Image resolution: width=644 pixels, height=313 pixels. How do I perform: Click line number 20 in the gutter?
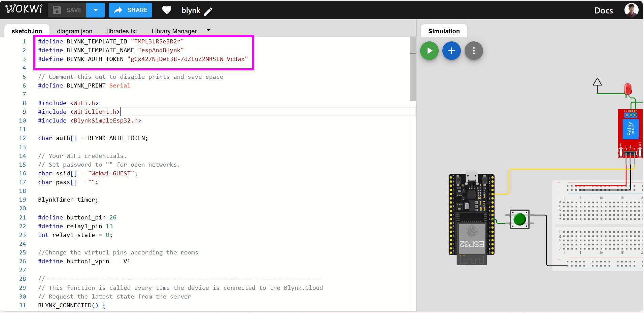pyautogui.click(x=22, y=208)
